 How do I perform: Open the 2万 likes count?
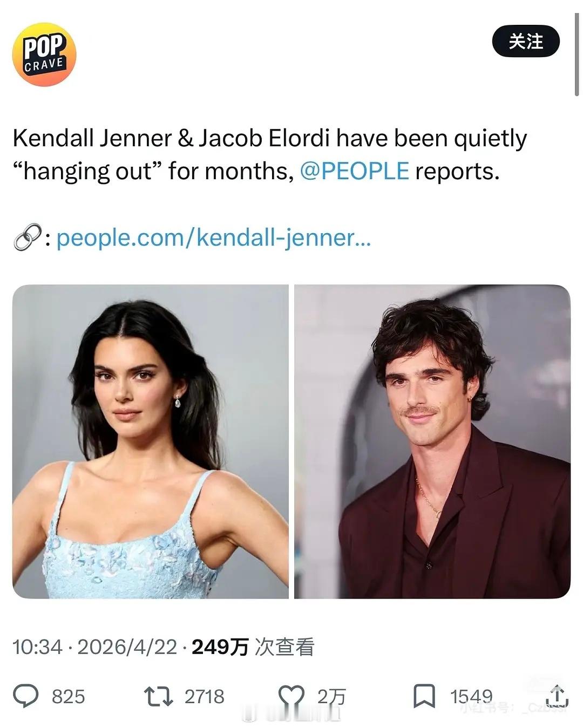pyautogui.click(x=331, y=697)
